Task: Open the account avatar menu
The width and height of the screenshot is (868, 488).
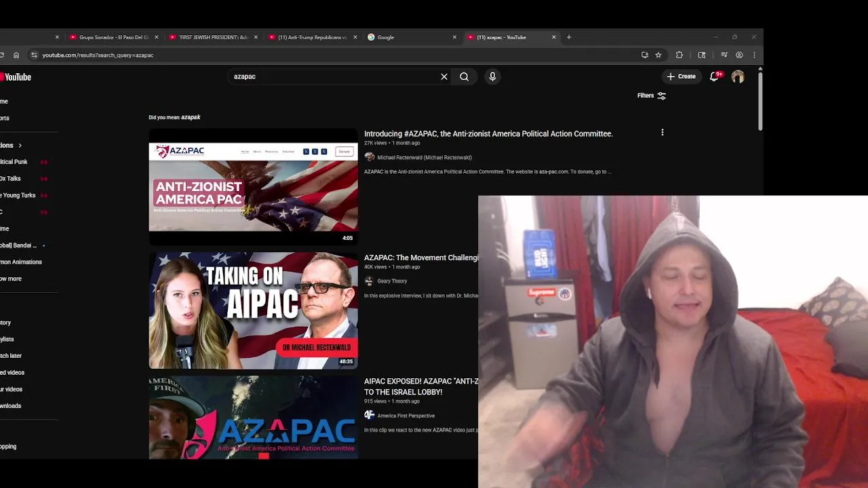Action: point(738,77)
